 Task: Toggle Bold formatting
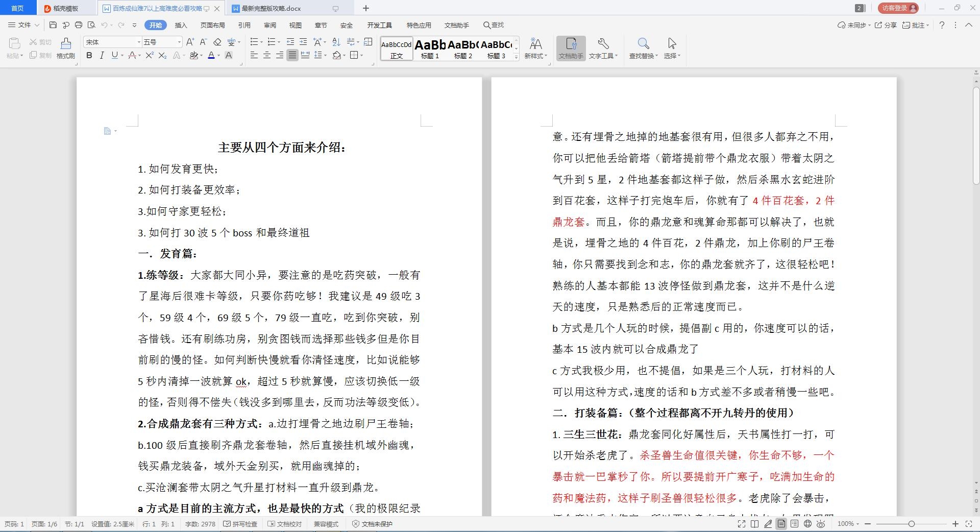tap(89, 55)
